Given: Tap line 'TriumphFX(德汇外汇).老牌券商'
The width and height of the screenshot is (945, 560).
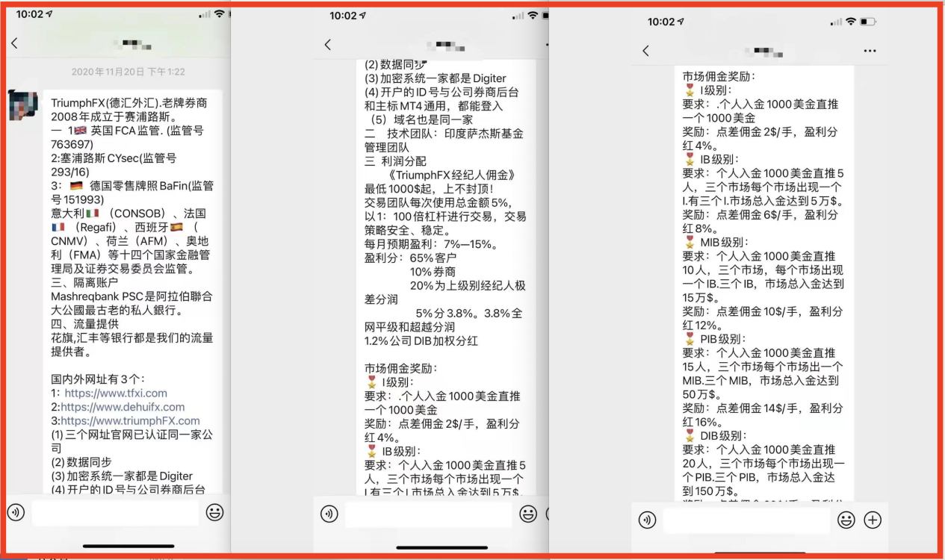Looking at the screenshot, I should 129,102.
